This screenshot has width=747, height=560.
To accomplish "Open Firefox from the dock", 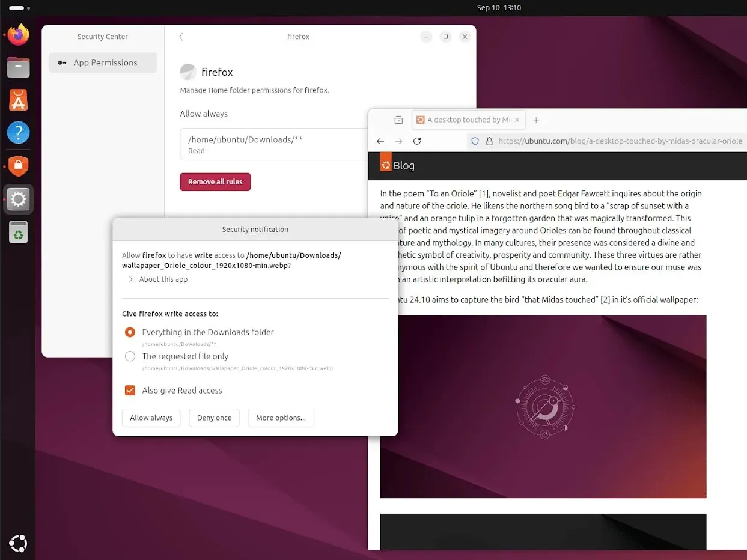I will coord(18,35).
